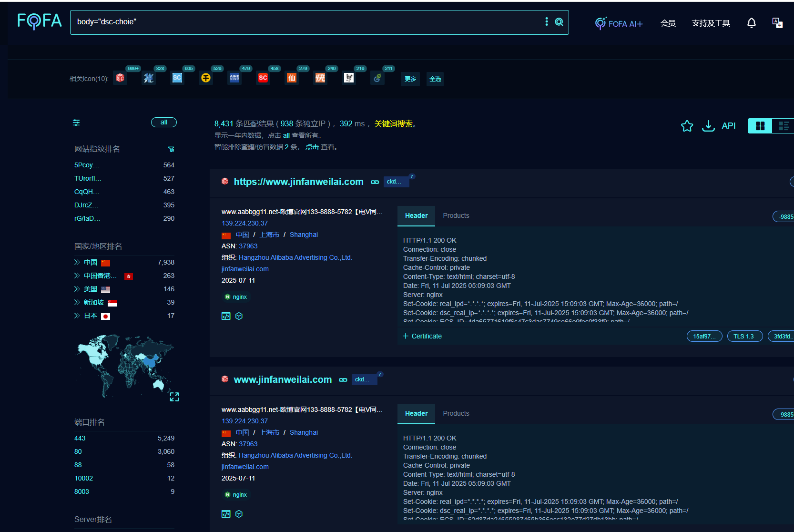Select the white icon with 216 badge
The image size is (794, 532).
[x=349, y=78]
